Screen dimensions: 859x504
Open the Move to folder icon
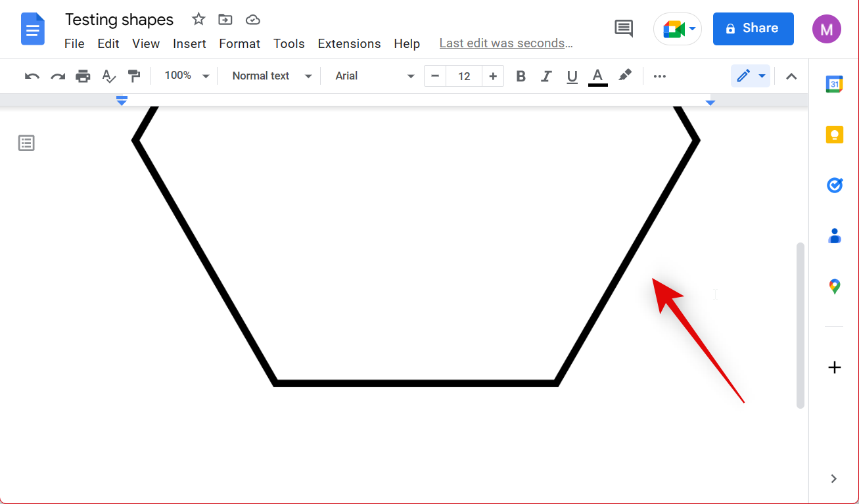click(225, 19)
